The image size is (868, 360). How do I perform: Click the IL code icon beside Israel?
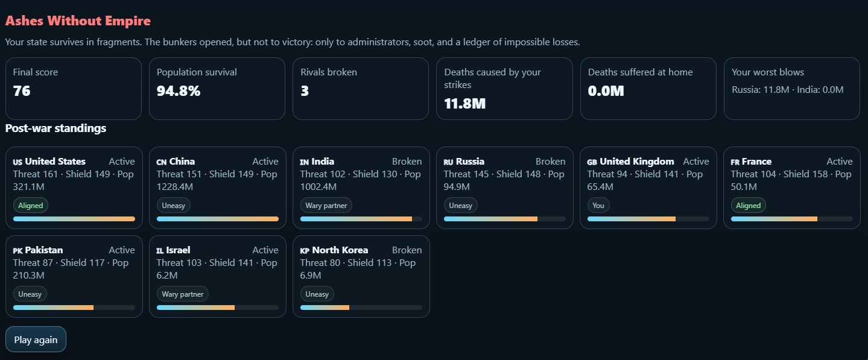(160, 251)
